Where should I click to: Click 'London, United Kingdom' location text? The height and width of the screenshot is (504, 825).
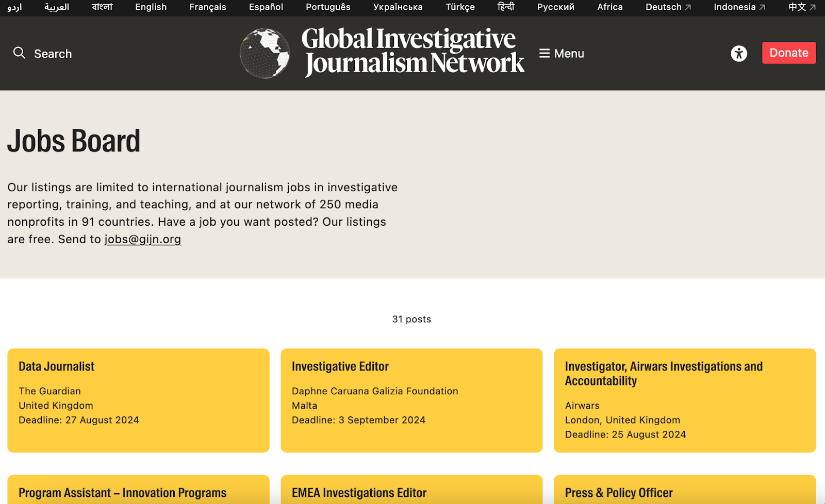(x=622, y=420)
